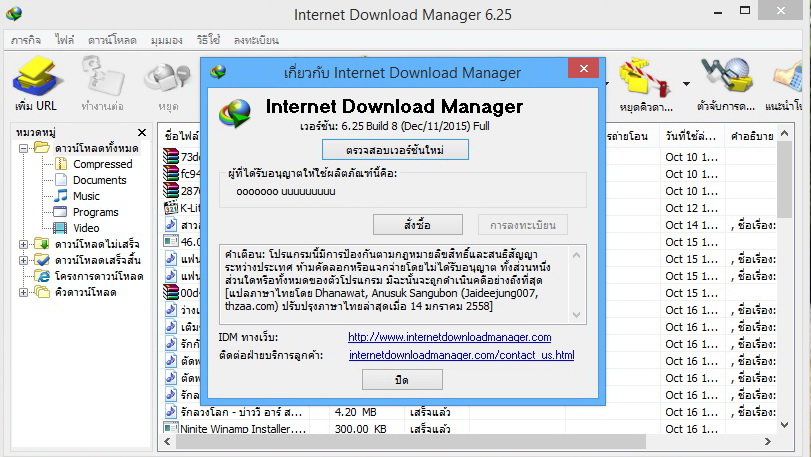Click the warning text scroll-up arrow
The image size is (811, 457).
577,255
